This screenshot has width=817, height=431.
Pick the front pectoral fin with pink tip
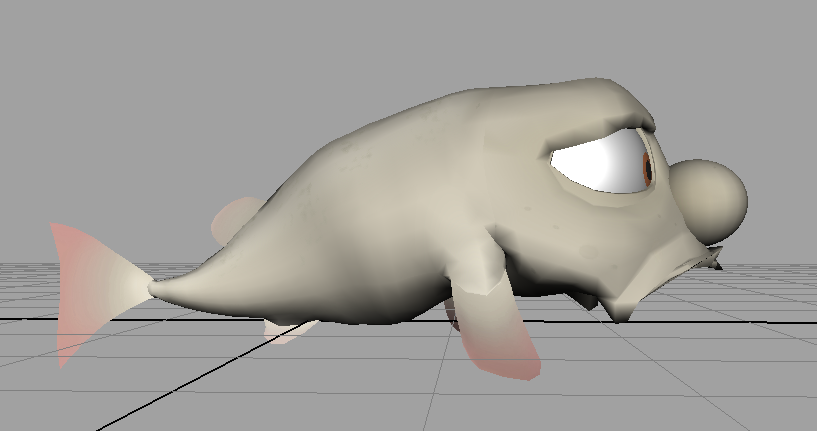(495, 329)
